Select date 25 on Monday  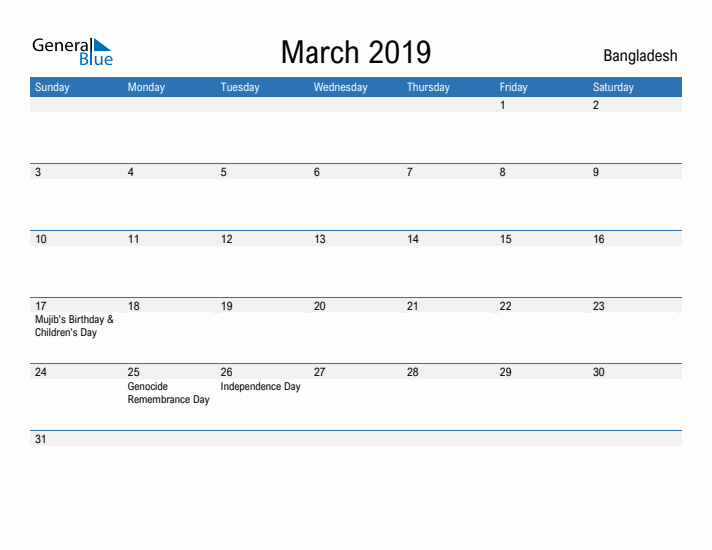134,372
